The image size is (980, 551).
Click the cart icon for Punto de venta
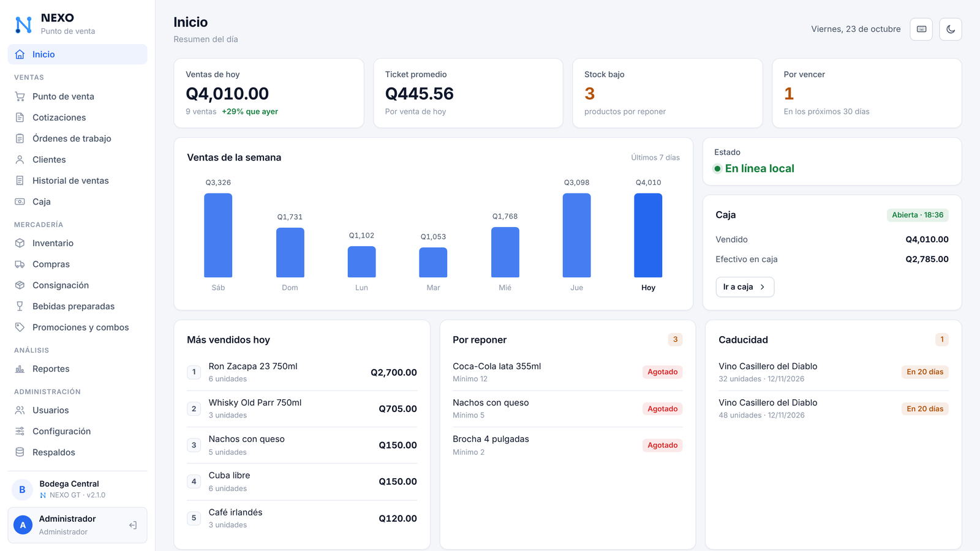[20, 97]
